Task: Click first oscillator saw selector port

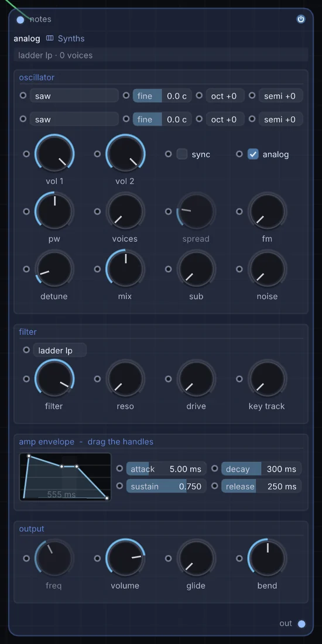Action: pos(23,95)
